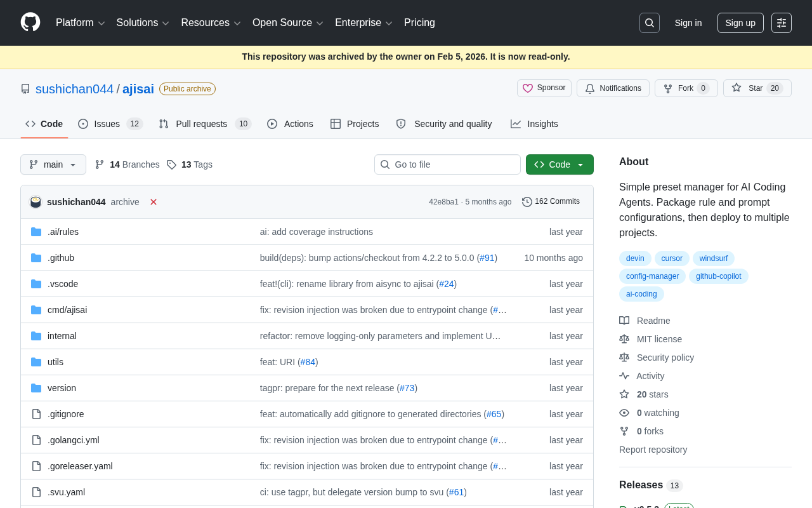812x508 pixels.
Task: Open the green Code dropdown button
Action: pyautogui.click(x=560, y=164)
